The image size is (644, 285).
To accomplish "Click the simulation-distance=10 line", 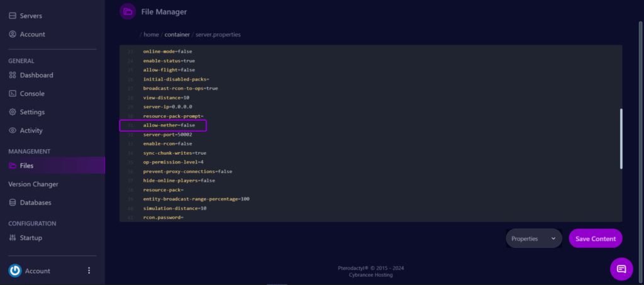I will pos(175,208).
